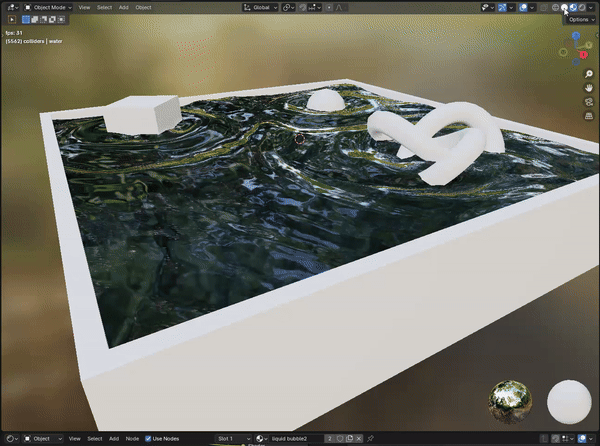Toggle X-ray display
The image size is (600, 446).
coord(544,7)
